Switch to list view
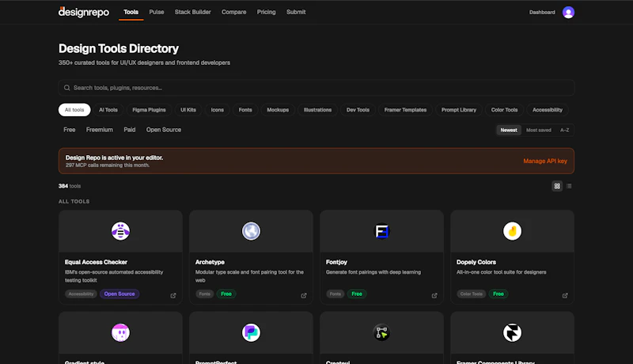 tap(569, 186)
